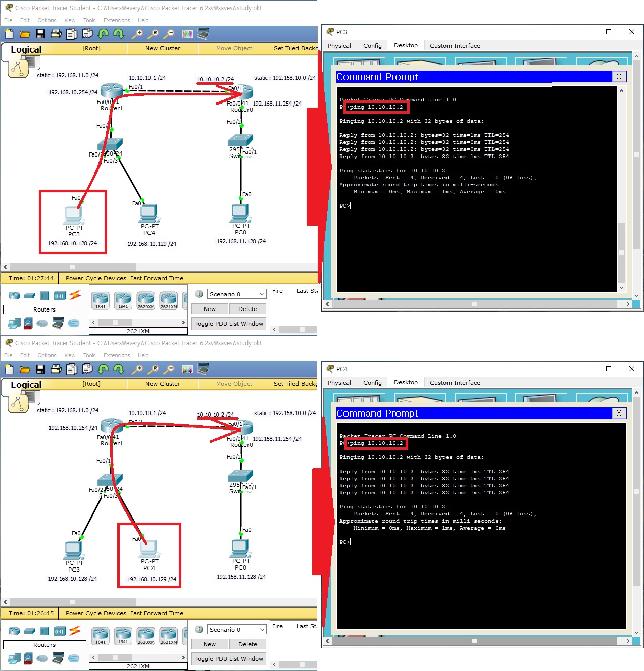Click scenario info 'i' icon in upper window
The height and width of the screenshot is (671, 644).
(199, 294)
